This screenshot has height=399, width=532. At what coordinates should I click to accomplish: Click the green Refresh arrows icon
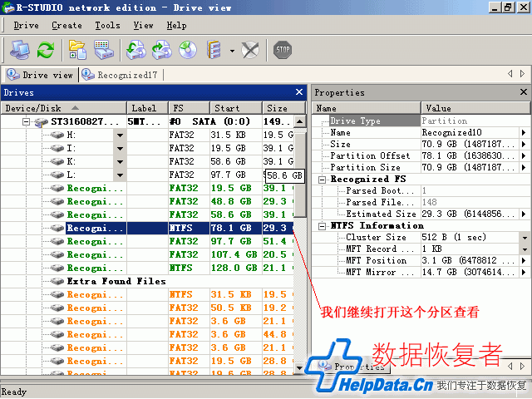[x=46, y=50]
